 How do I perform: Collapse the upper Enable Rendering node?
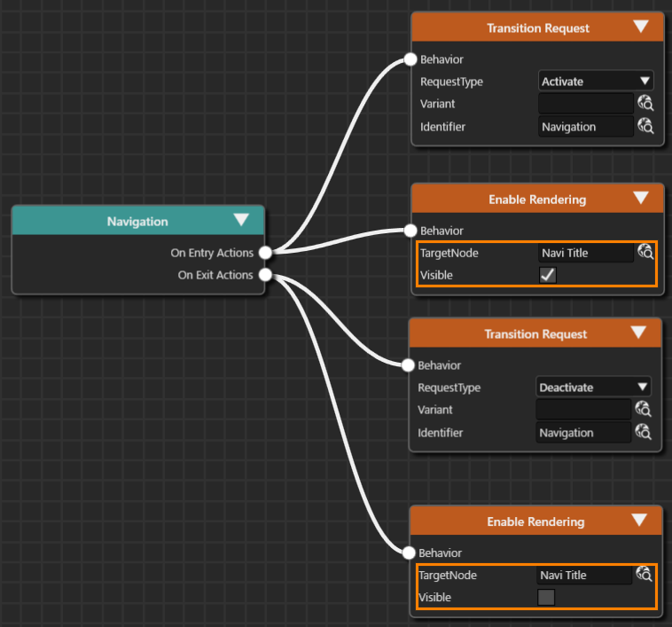click(641, 198)
